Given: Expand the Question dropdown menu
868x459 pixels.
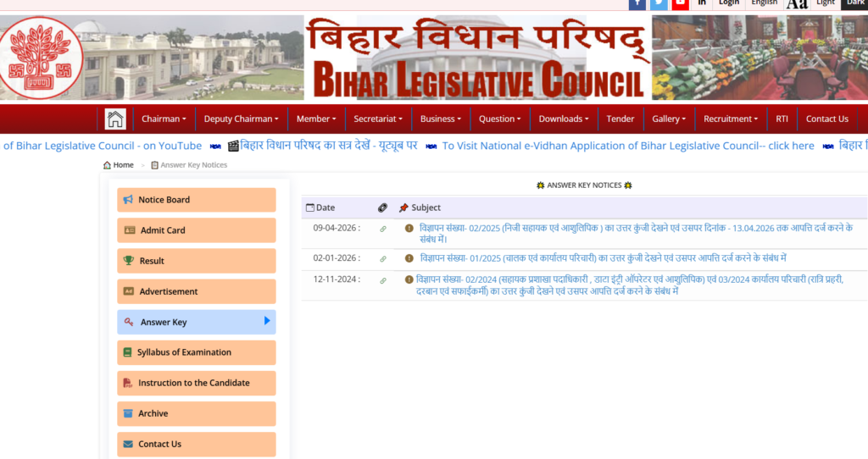Looking at the screenshot, I should tap(500, 119).
